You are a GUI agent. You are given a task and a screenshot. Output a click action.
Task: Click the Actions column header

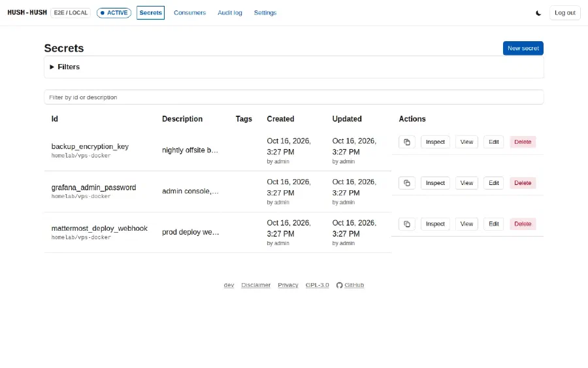(412, 119)
